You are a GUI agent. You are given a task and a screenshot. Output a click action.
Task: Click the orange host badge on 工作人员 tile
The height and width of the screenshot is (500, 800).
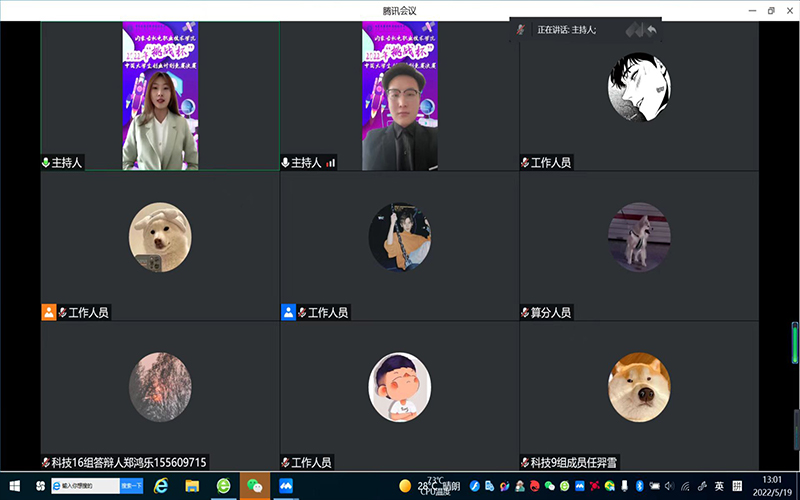pyautogui.click(x=48, y=312)
